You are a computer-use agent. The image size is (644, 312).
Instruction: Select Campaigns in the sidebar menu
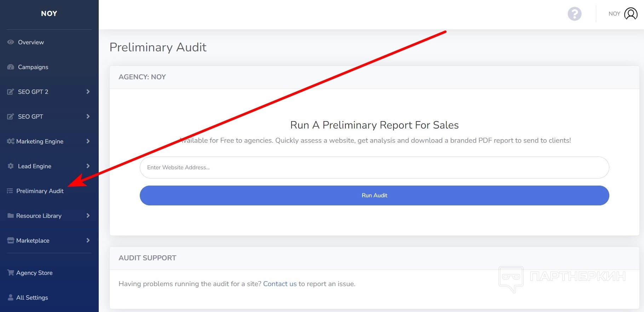[33, 67]
